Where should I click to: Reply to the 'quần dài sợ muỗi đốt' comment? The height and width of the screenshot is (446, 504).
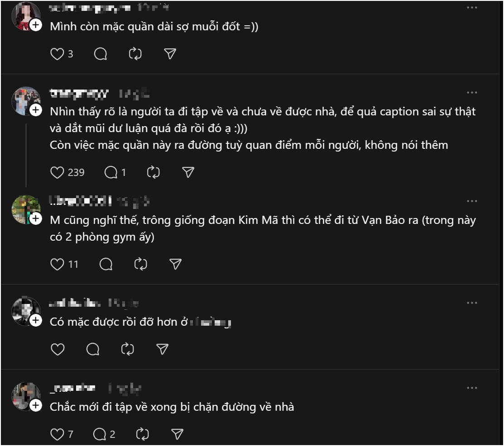pyautogui.click(x=101, y=54)
